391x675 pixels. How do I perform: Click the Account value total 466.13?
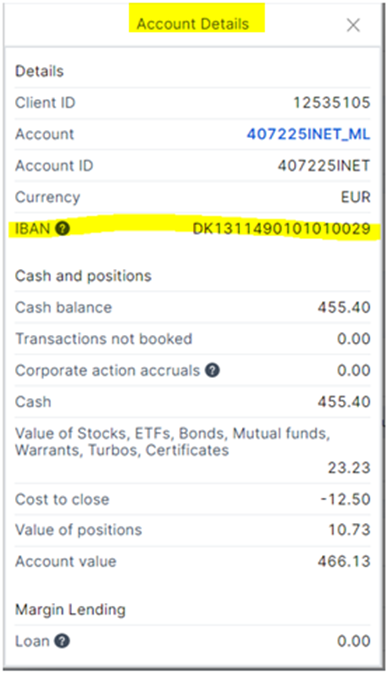(x=344, y=561)
